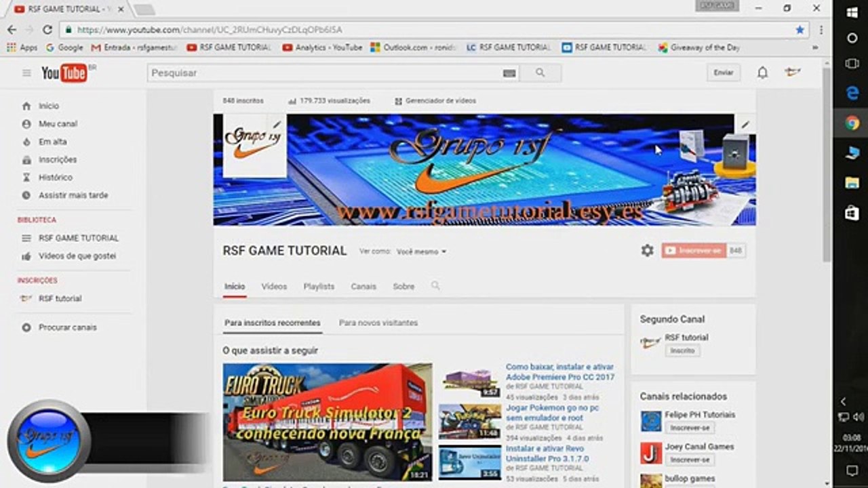Open Inscrições in sidebar

coord(58,160)
